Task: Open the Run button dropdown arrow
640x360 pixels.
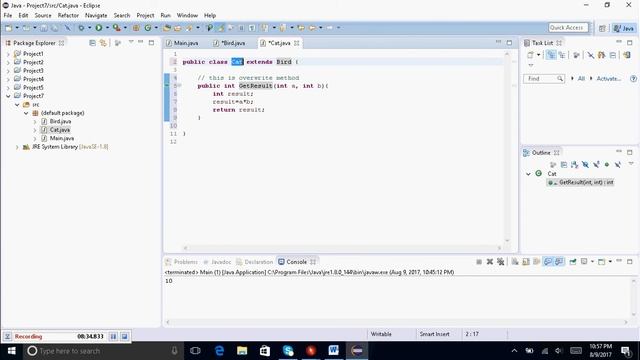Action: [107, 28]
